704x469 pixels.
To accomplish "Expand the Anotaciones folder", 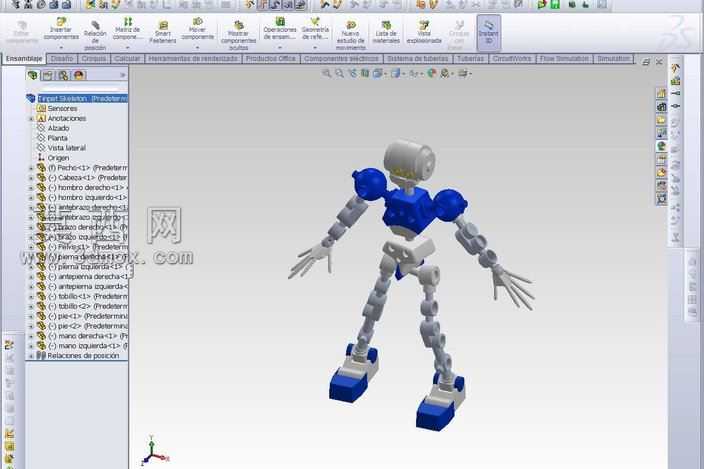I will 31,119.
